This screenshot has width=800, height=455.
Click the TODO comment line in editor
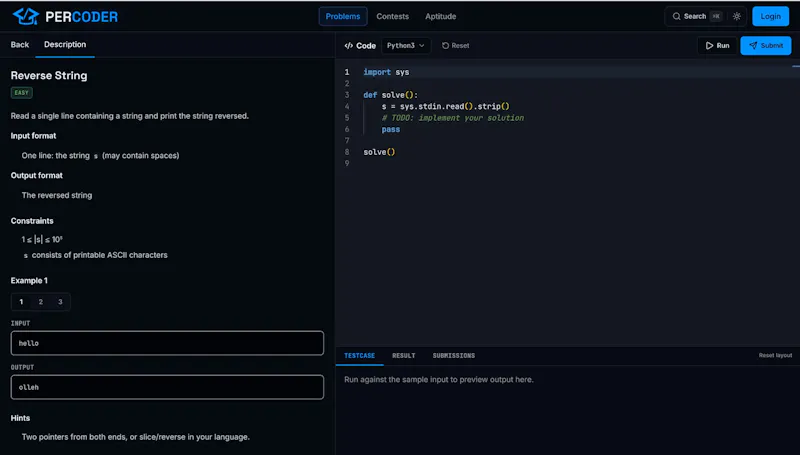pos(453,118)
